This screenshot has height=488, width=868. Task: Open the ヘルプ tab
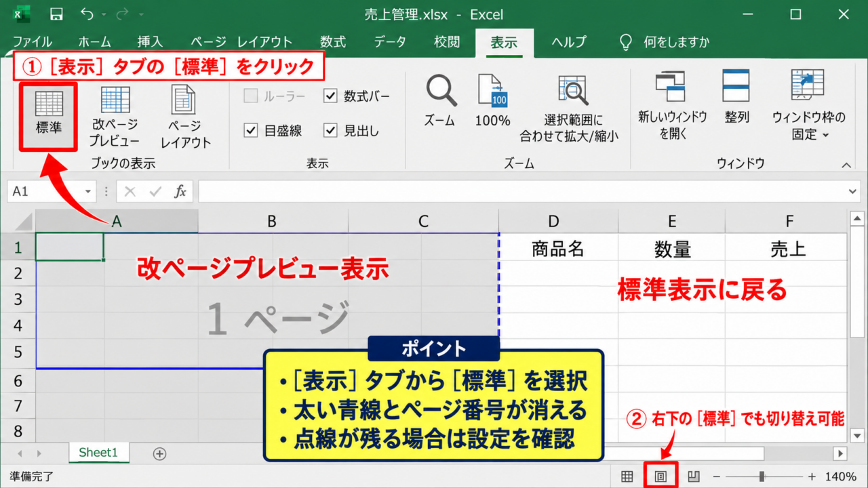tap(569, 42)
